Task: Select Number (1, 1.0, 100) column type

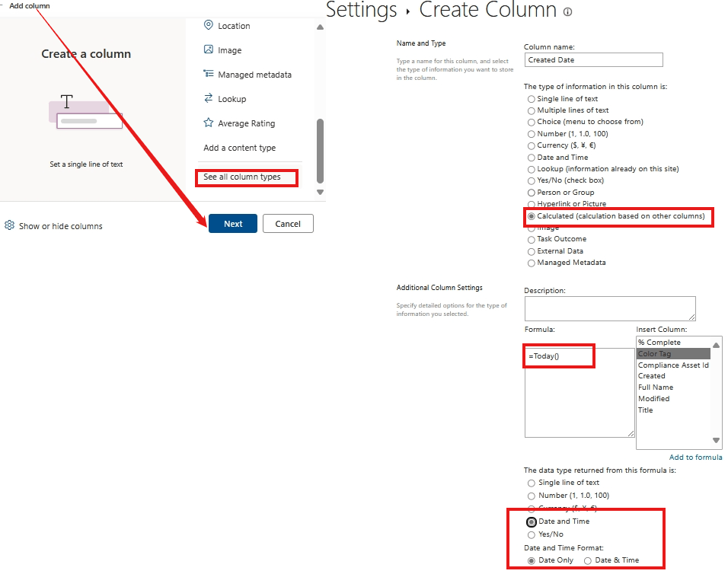Action: pyautogui.click(x=531, y=134)
